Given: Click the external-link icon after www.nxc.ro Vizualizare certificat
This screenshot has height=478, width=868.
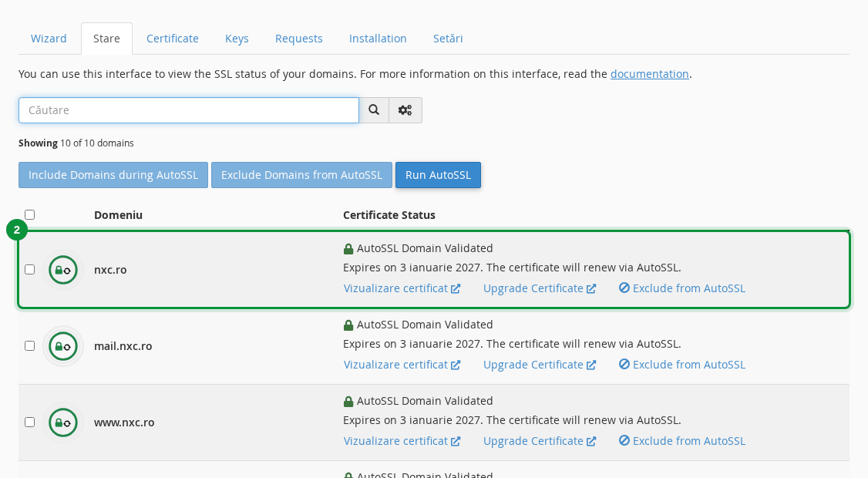Looking at the screenshot, I should point(456,442).
